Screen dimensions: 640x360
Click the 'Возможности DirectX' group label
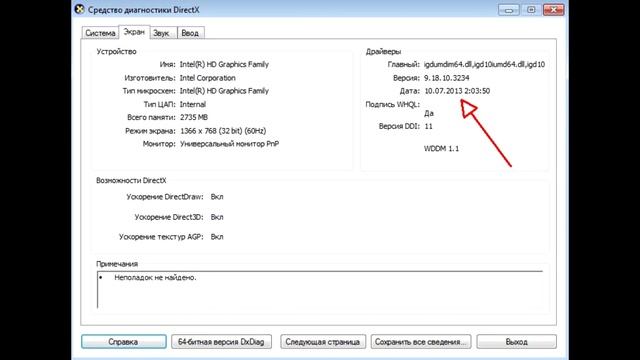pos(131,180)
